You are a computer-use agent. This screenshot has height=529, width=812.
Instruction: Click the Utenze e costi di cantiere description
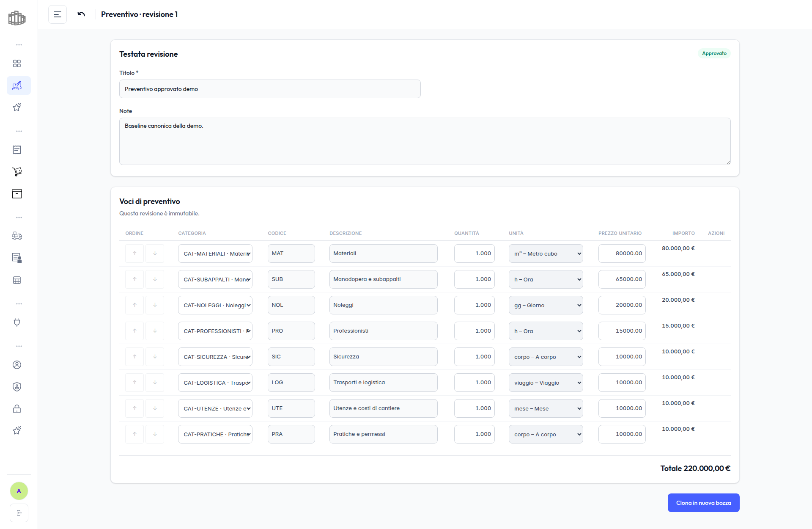point(384,408)
